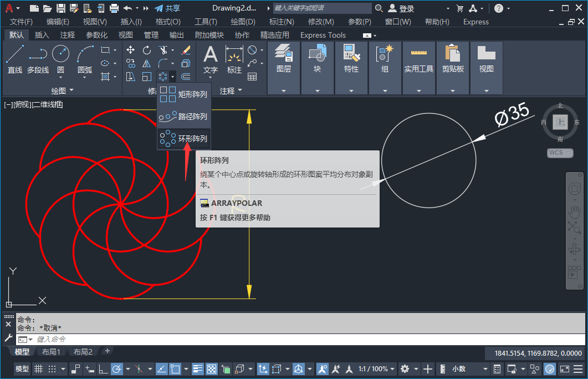Click the Save icon in quick access toolbar
The image size is (588, 379).
click(61, 8)
